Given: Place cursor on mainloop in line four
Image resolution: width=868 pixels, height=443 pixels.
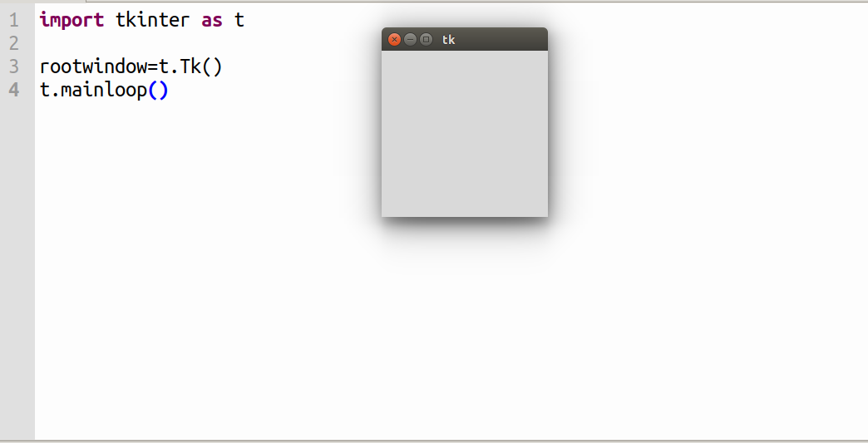Looking at the screenshot, I should [104, 90].
